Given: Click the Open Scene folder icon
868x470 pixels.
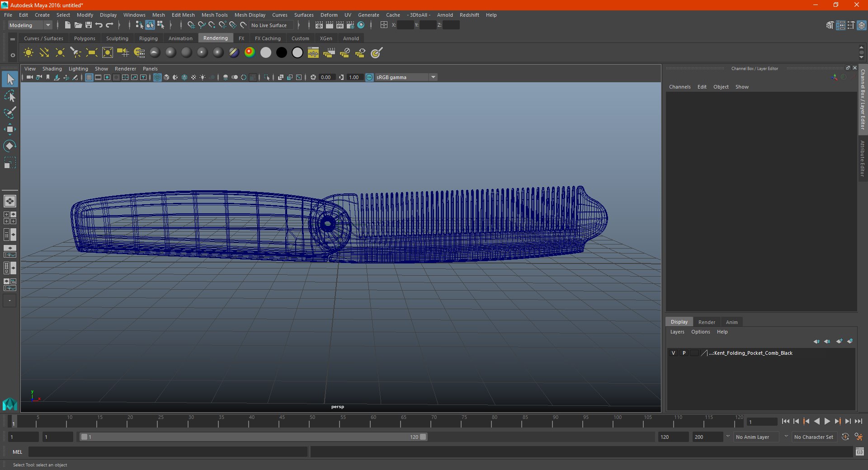Looking at the screenshot, I should point(78,25).
